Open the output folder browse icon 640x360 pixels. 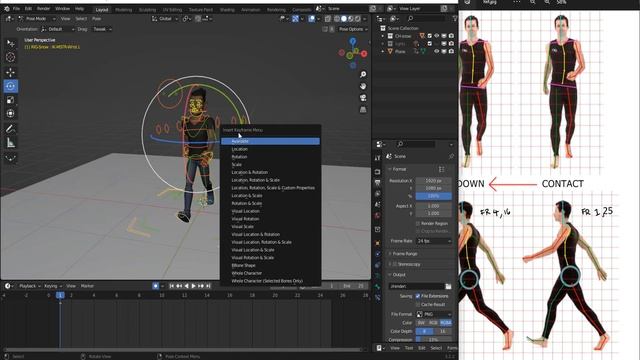(x=448, y=286)
